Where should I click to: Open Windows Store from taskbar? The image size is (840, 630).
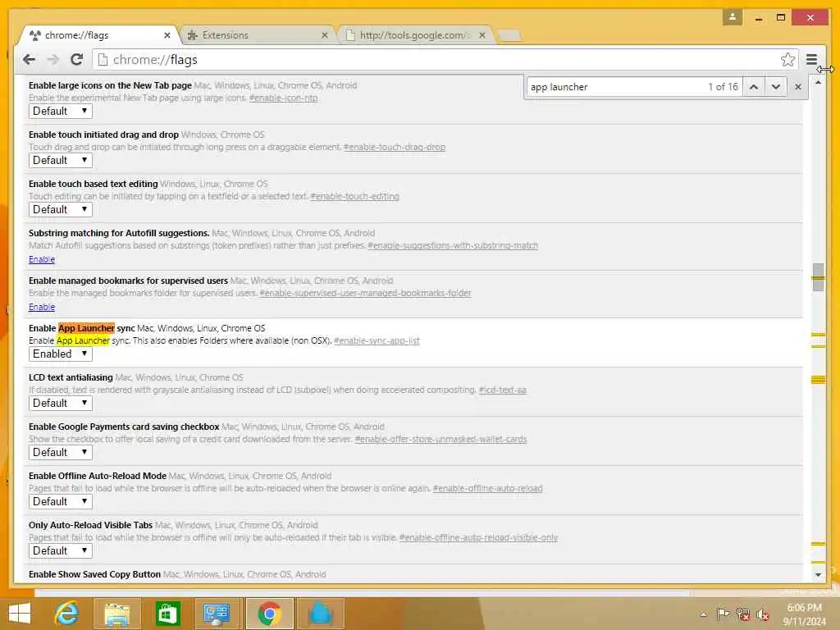(x=167, y=614)
